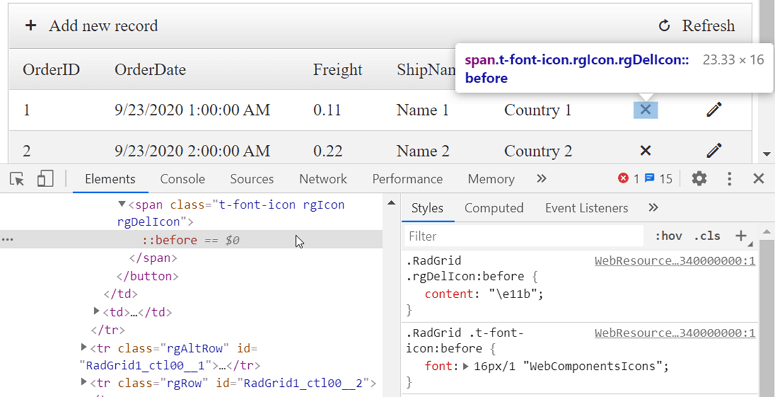Expand the font shorthand property triangle
This screenshot has height=397, width=775.
[465, 366]
